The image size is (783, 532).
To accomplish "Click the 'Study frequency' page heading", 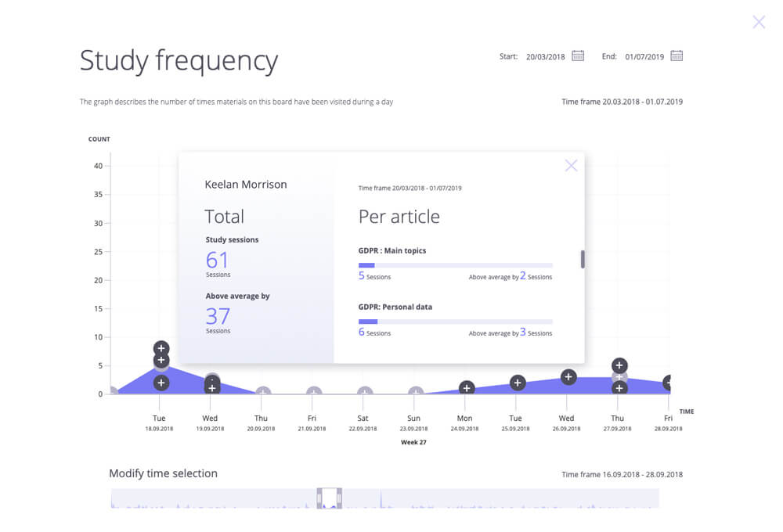I will tap(179, 61).
